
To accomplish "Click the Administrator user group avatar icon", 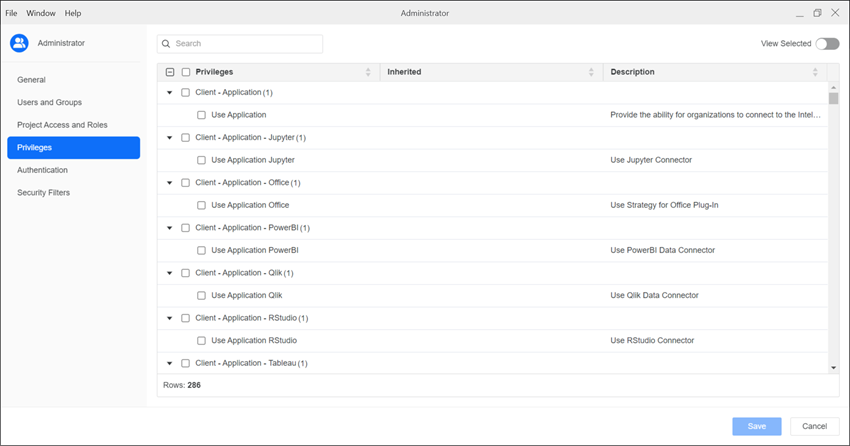I will pyautogui.click(x=19, y=43).
